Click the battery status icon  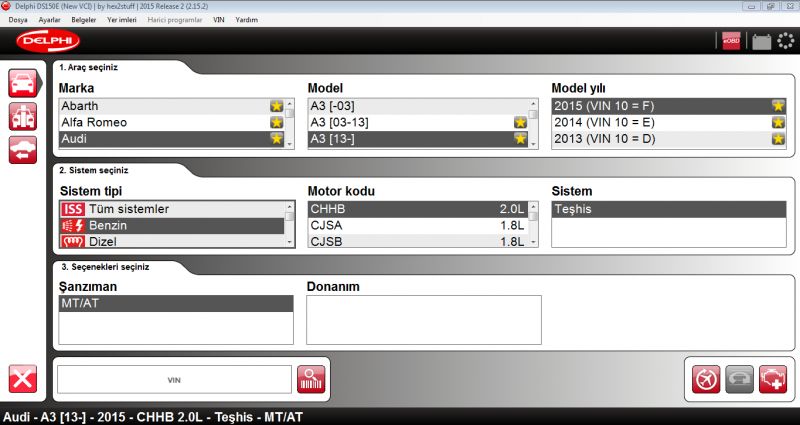point(762,41)
